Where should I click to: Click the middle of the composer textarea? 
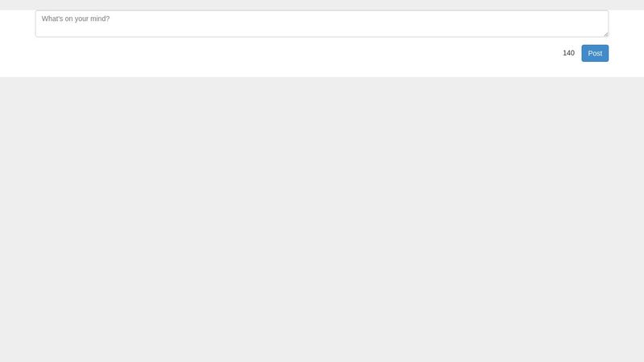[321, 24]
